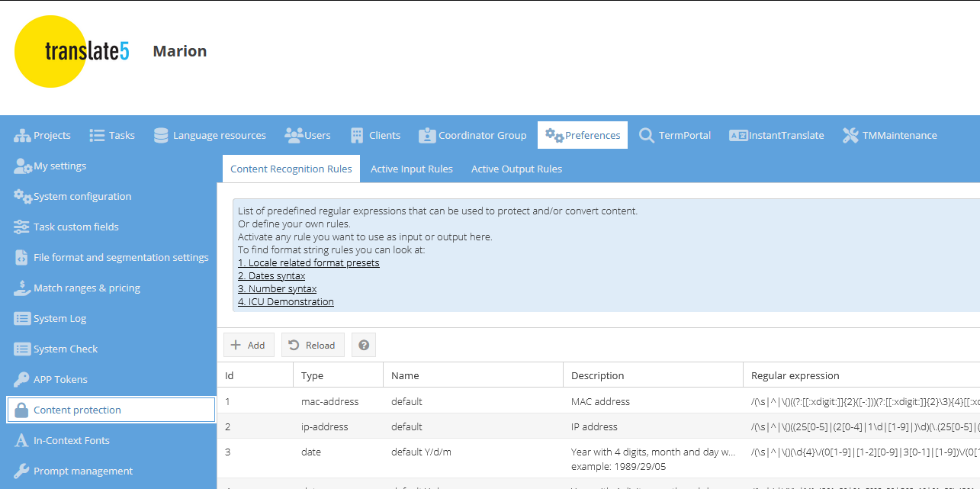The image size is (980, 489).
Task: Select the Preferences tab
Action: (x=583, y=135)
